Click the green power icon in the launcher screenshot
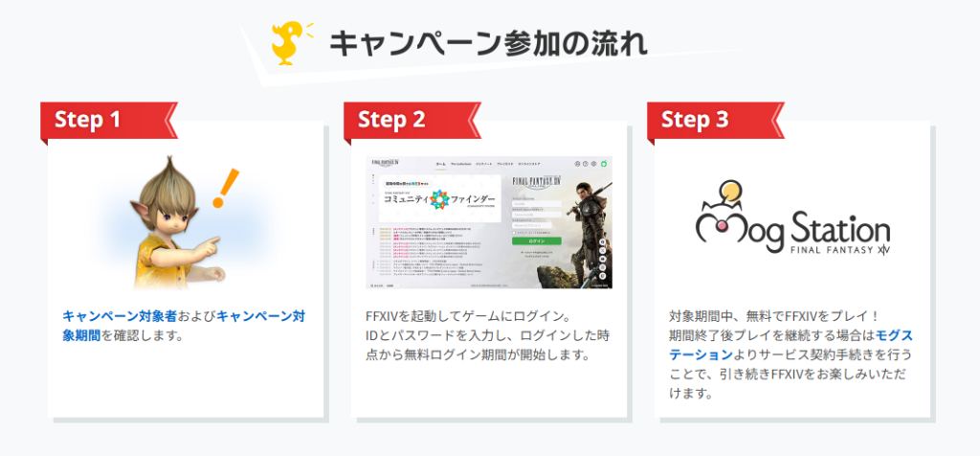The width and height of the screenshot is (980, 456). pos(604,163)
